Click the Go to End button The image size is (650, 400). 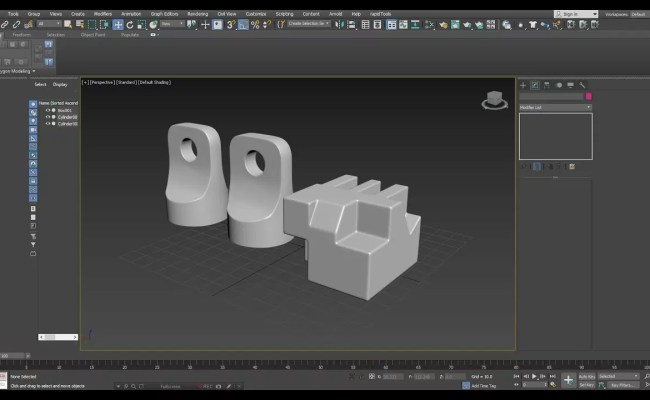pyautogui.click(x=553, y=376)
